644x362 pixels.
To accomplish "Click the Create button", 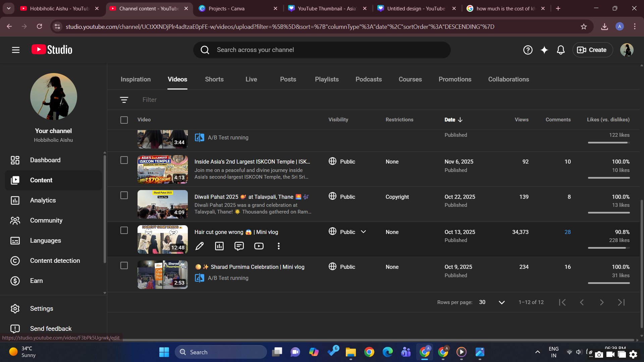I will (x=592, y=50).
